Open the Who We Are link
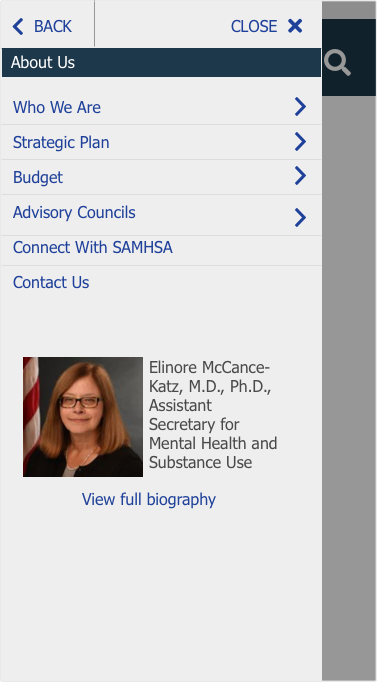 tap(57, 107)
